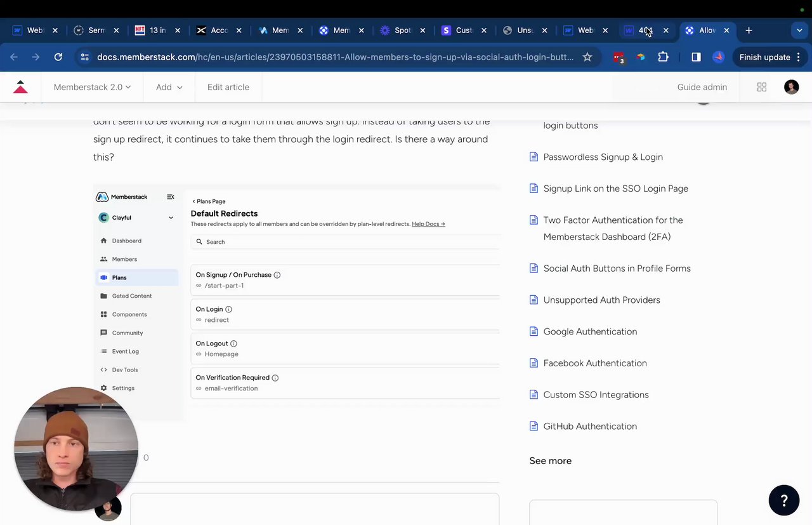Image resolution: width=812 pixels, height=525 pixels.
Task: Switch to the "Serm" tab
Action: 96,30
